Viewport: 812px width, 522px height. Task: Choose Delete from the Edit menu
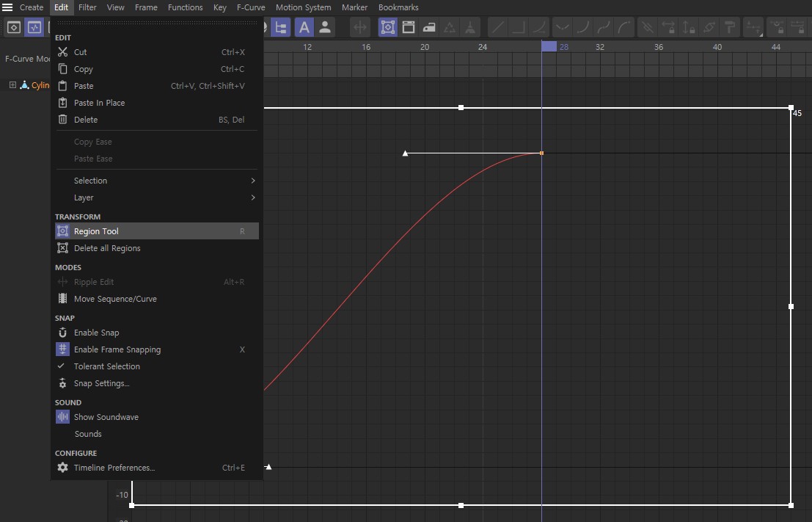pos(157,120)
